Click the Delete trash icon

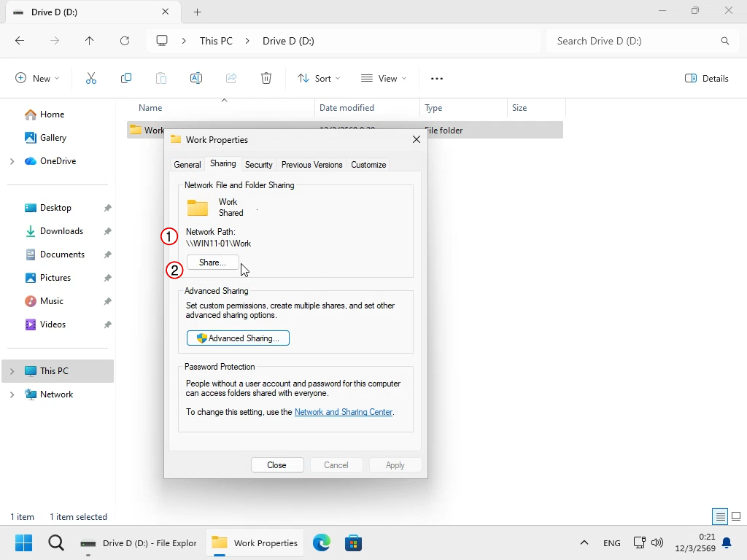pyautogui.click(x=266, y=79)
